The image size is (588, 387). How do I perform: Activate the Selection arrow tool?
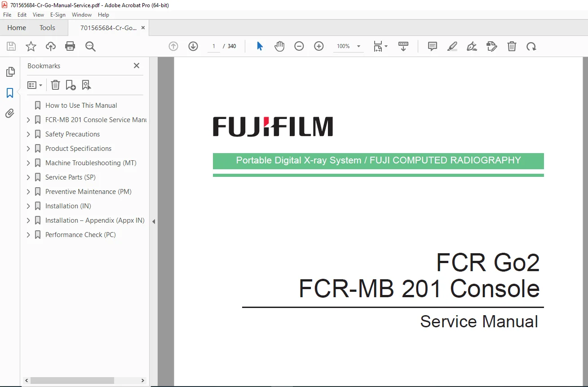tap(260, 46)
